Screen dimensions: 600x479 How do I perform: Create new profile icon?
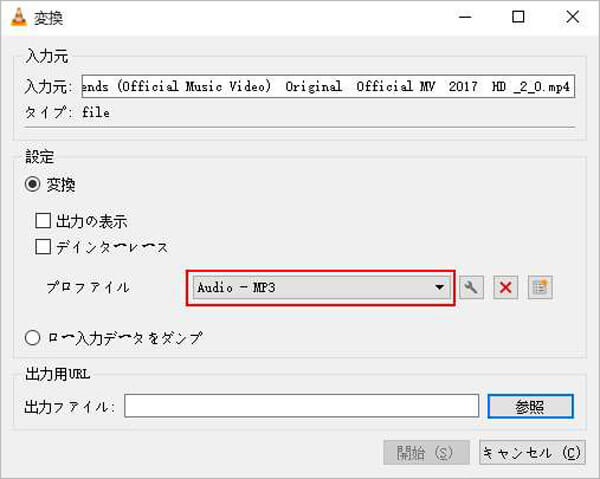click(540, 287)
